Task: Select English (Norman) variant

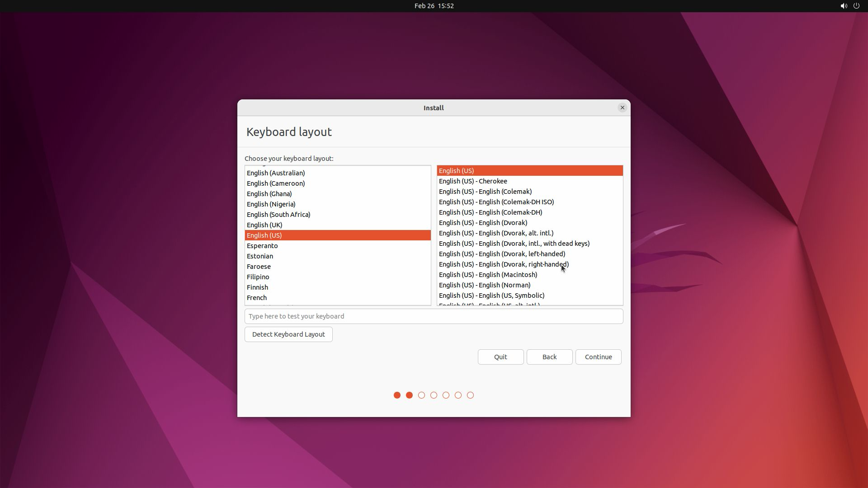Action: pyautogui.click(x=485, y=285)
